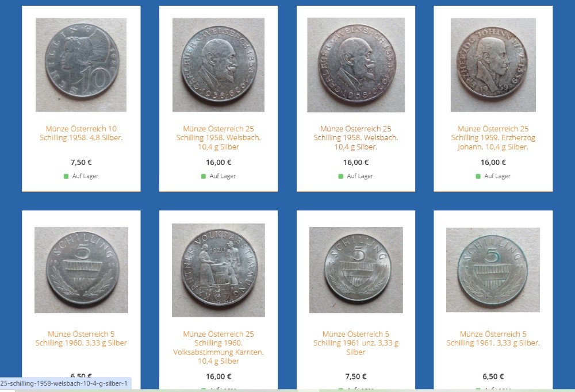The width and height of the screenshot is (575, 392).
Task: Open the Erzherzog Johann 25 Schilling title link
Action: [x=493, y=138]
